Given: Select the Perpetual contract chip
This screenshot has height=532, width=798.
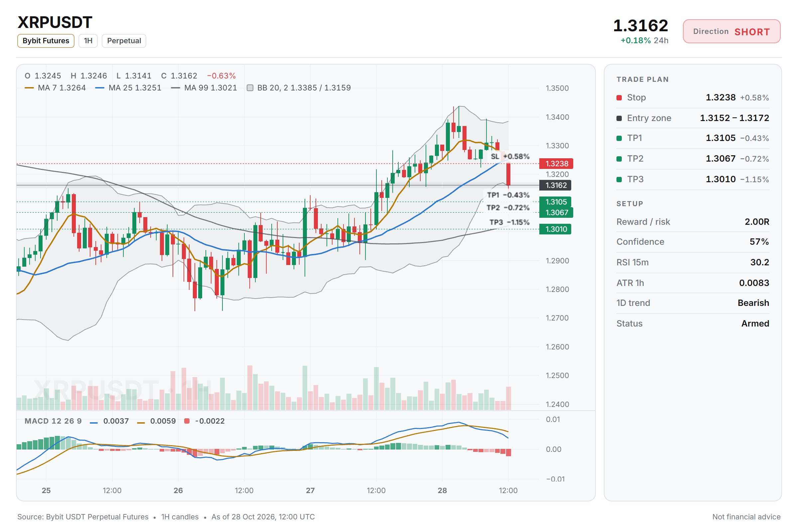Looking at the screenshot, I should click(x=124, y=41).
